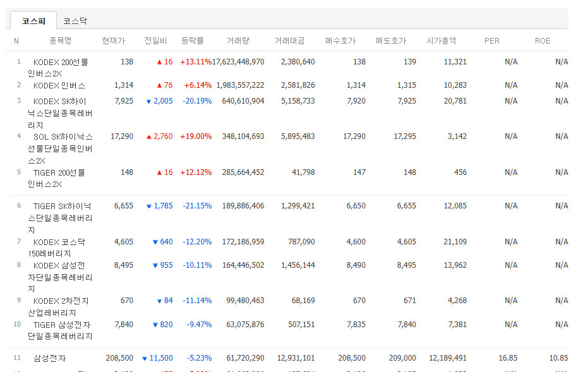Click volume value 1,983,557,222
The height and width of the screenshot is (372, 588).
pos(241,85)
